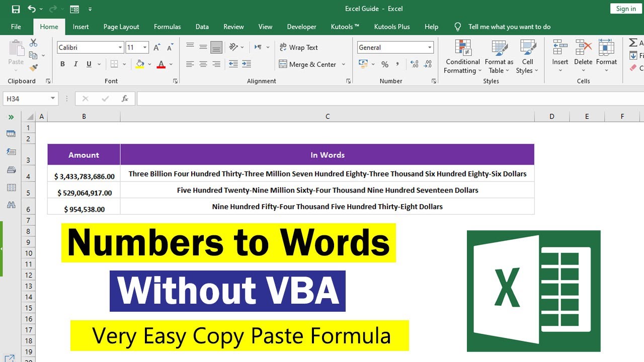Click Insert cells button
This screenshot has height=362, width=644.
point(560,56)
